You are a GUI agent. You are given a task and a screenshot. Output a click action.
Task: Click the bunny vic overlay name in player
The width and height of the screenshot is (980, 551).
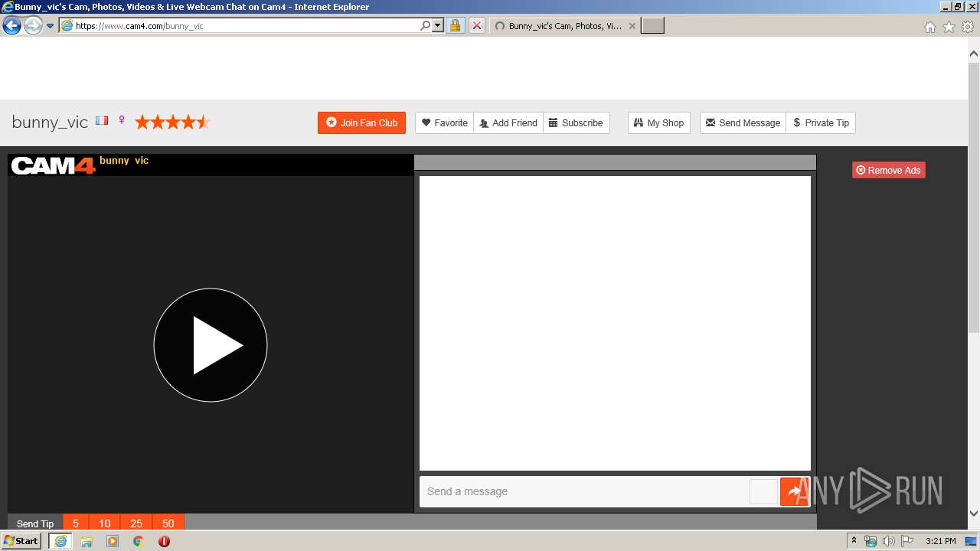(124, 161)
